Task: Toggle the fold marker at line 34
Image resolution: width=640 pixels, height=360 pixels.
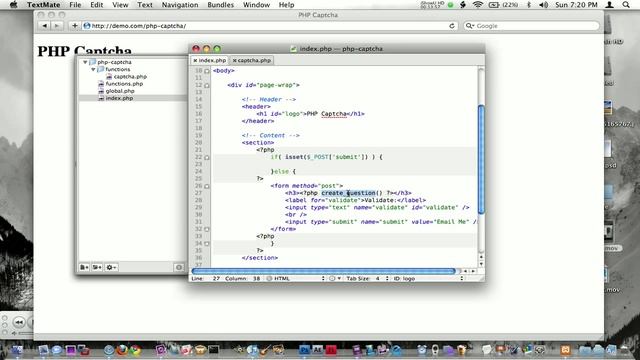Action: (x=207, y=244)
